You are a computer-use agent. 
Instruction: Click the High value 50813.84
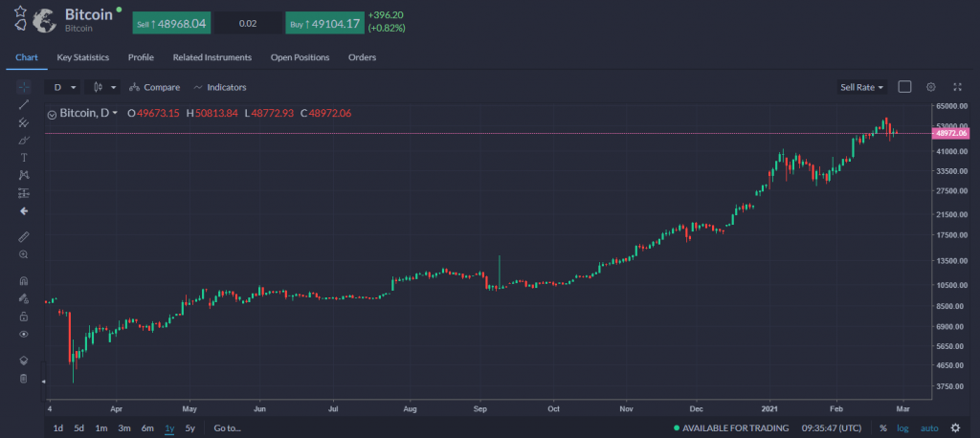216,114
